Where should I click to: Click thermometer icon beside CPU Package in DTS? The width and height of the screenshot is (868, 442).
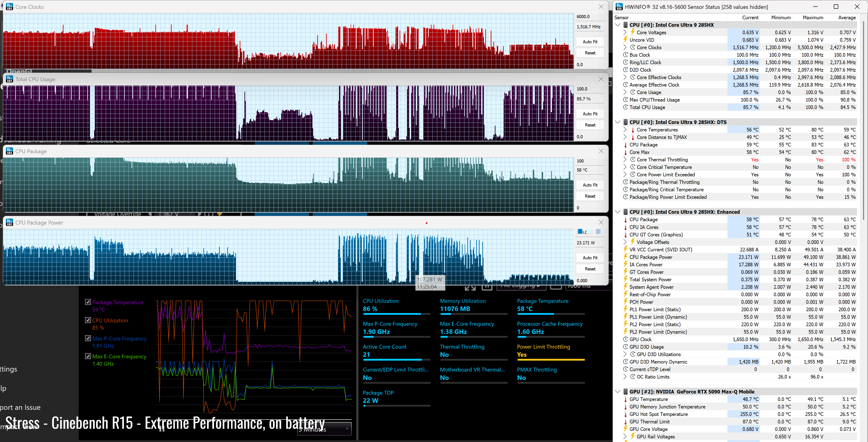[x=625, y=145]
